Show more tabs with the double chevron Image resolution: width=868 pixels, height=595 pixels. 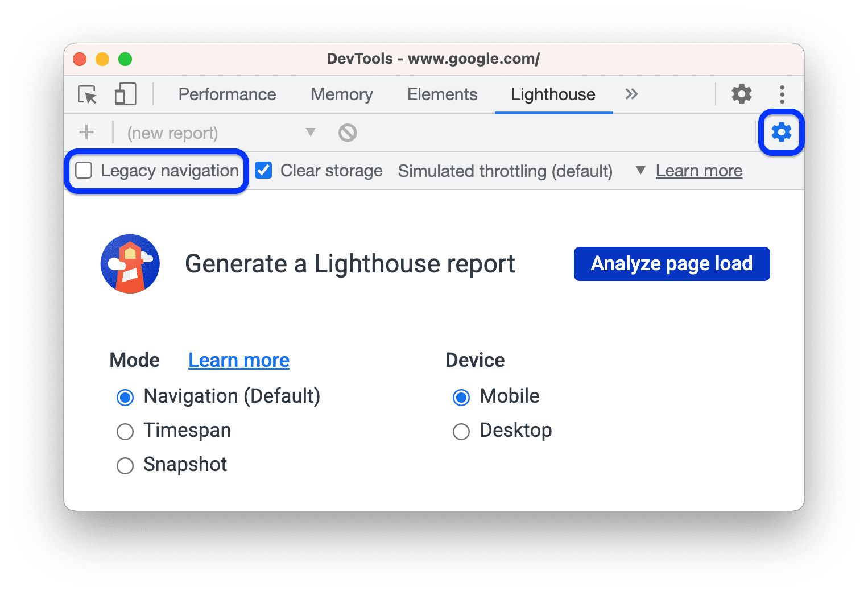click(631, 94)
